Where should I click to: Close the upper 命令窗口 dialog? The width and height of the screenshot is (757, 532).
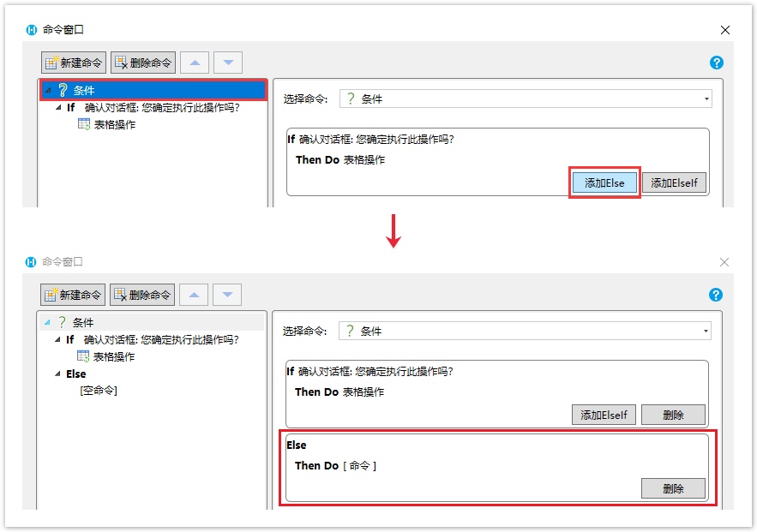(x=725, y=30)
